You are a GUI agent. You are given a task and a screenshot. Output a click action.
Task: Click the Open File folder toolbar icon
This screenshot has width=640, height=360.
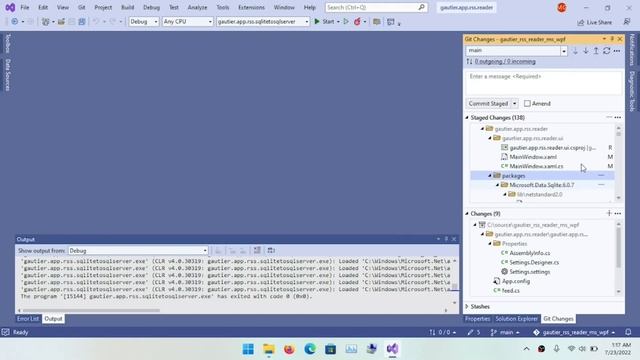pos(61,22)
